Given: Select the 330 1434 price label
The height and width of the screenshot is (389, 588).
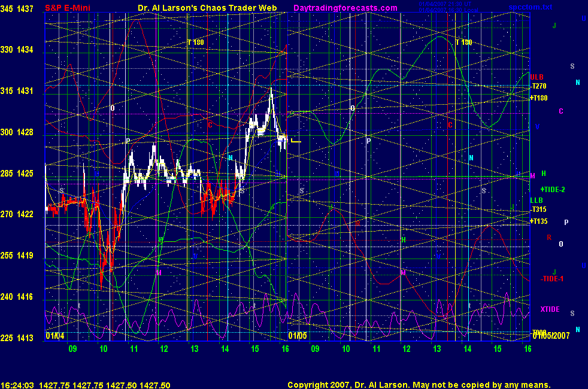Looking at the screenshot, I should pyautogui.click(x=17, y=50).
